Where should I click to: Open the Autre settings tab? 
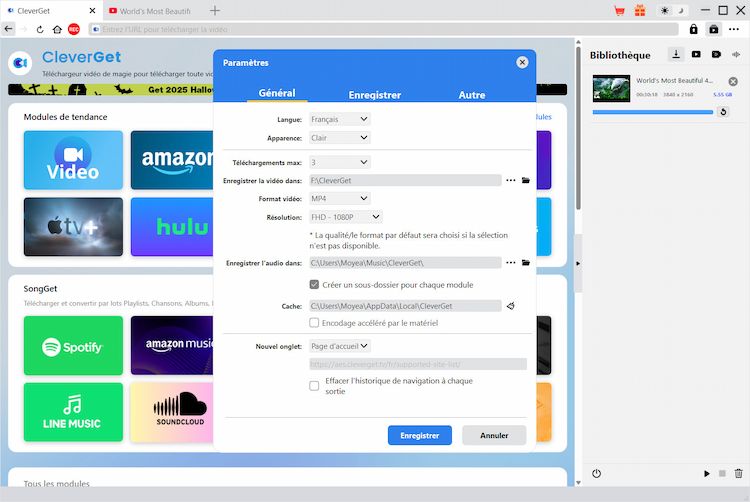[472, 95]
